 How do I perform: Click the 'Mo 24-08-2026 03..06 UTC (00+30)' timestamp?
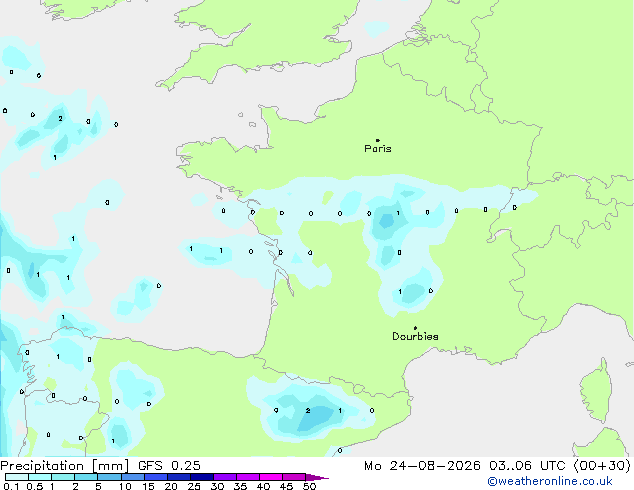point(497,466)
